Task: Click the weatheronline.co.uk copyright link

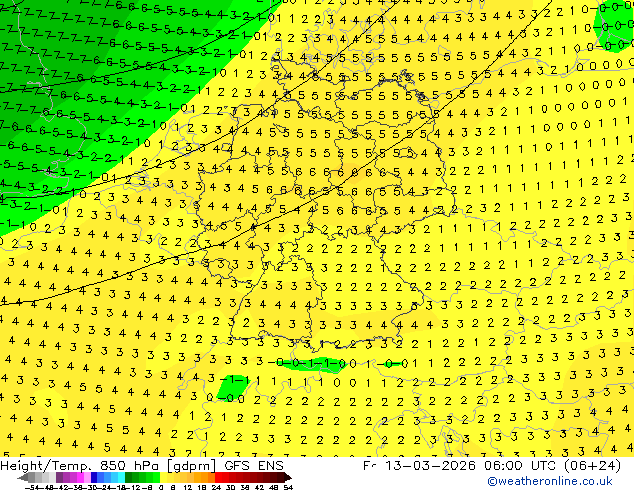Action: pyautogui.click(x=550, y=482)
